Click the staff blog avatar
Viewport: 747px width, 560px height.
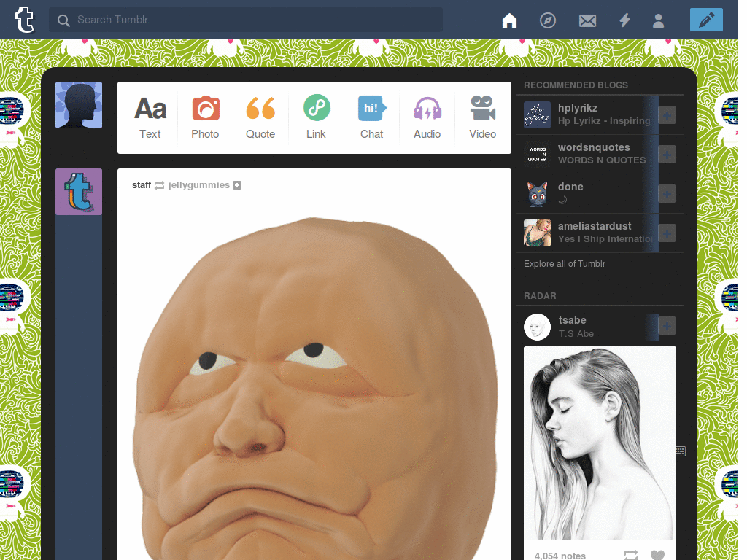click(79, 192)
